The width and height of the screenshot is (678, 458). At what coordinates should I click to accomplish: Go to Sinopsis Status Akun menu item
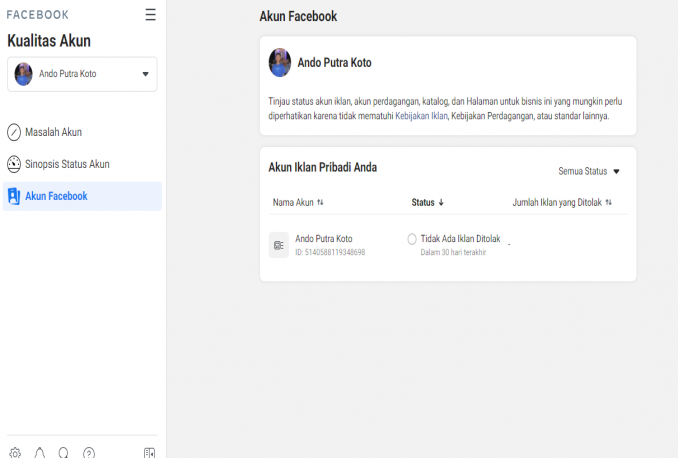(x=67, y=164)
